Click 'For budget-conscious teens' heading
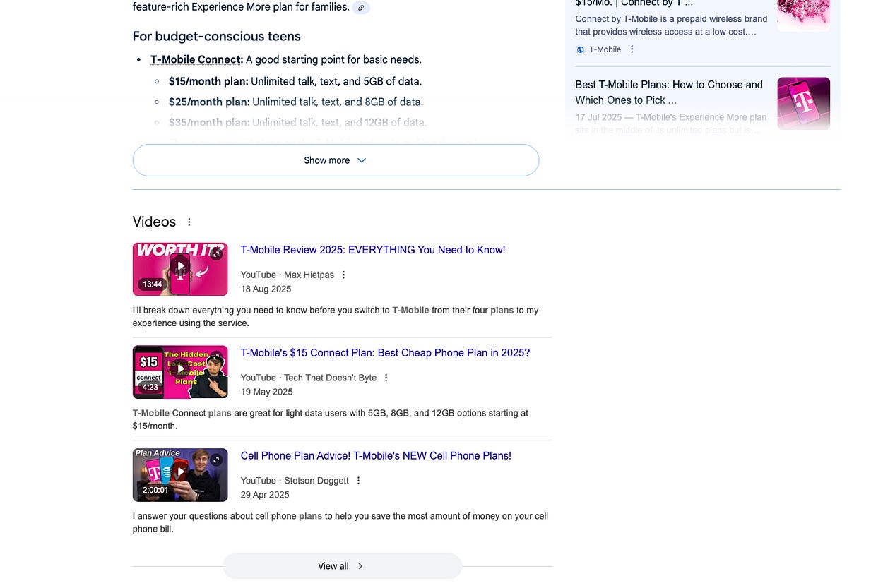 point(217,37)
